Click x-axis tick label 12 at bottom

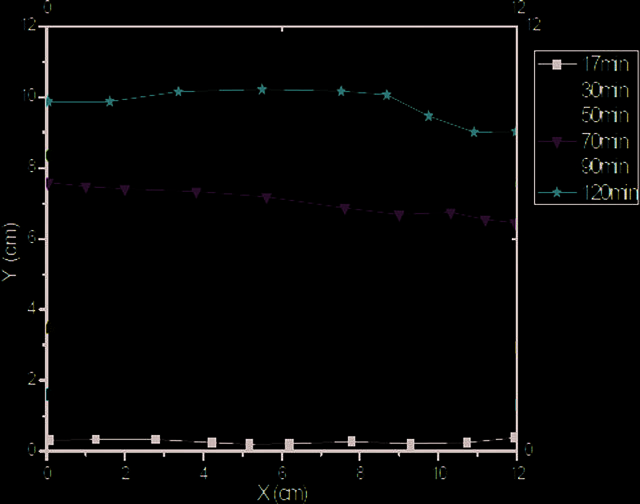[518, 473]
